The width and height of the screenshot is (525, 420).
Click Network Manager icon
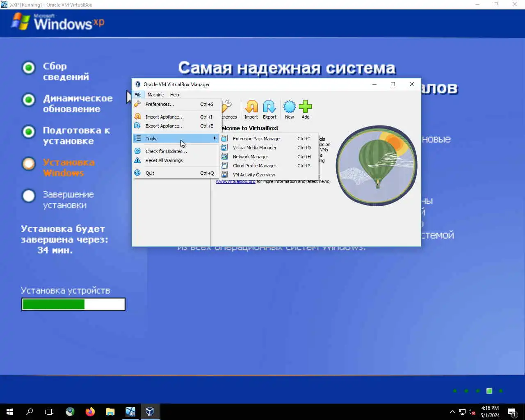click(x=225, y=157)
